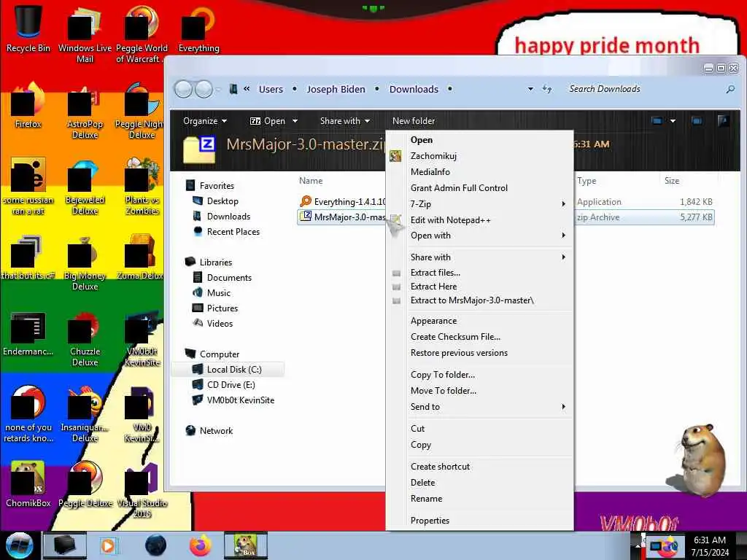Image resolution: width=747 pixels, height=560 pixels.
Task: Click Users in the address breadcrumb
Action: [x=271, y=89]
